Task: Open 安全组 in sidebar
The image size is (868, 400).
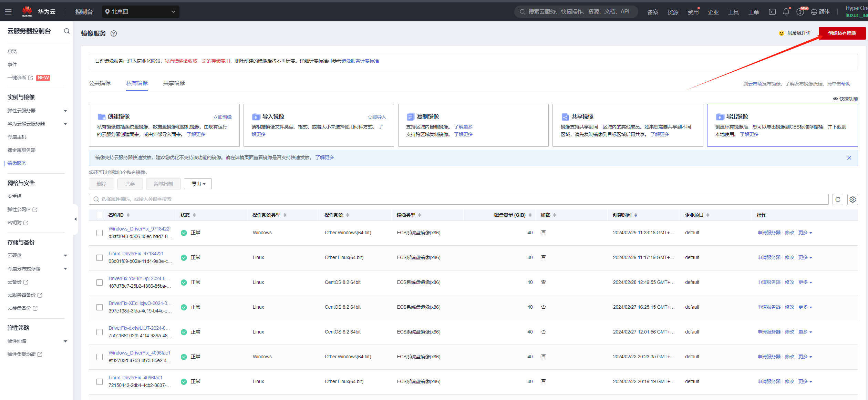Action: [x=14, y=196]
